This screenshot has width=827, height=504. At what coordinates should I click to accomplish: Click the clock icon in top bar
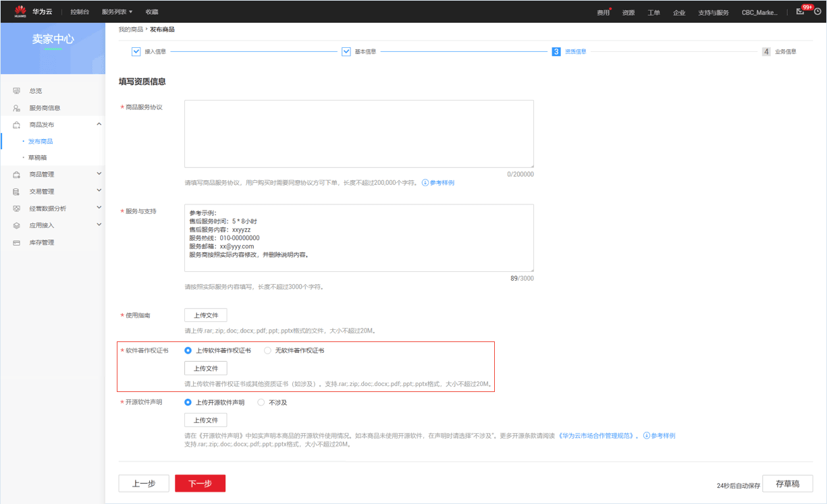(x=818, y=11)
